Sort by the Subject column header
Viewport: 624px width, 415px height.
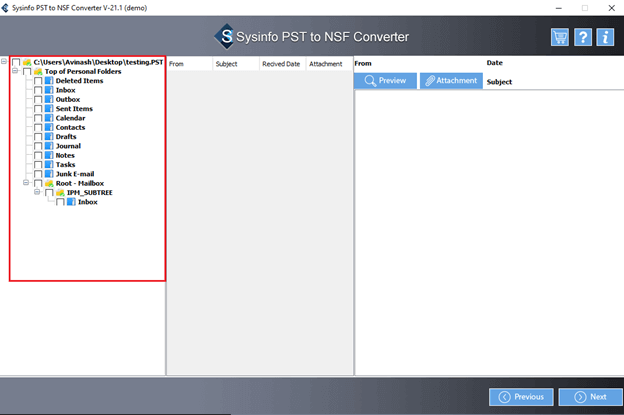point(236,64)
